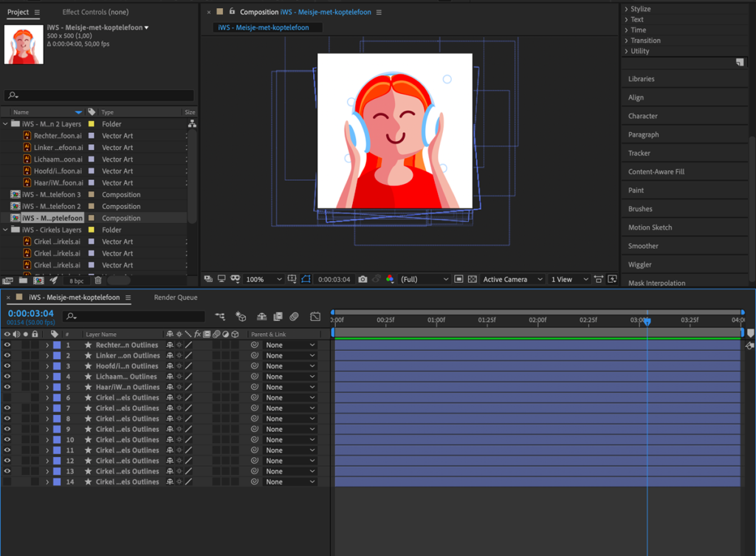Viewport: 756px width, 556px height.
Task: Toggle the mask and shape path visibility icon
Action: (306, 280)
